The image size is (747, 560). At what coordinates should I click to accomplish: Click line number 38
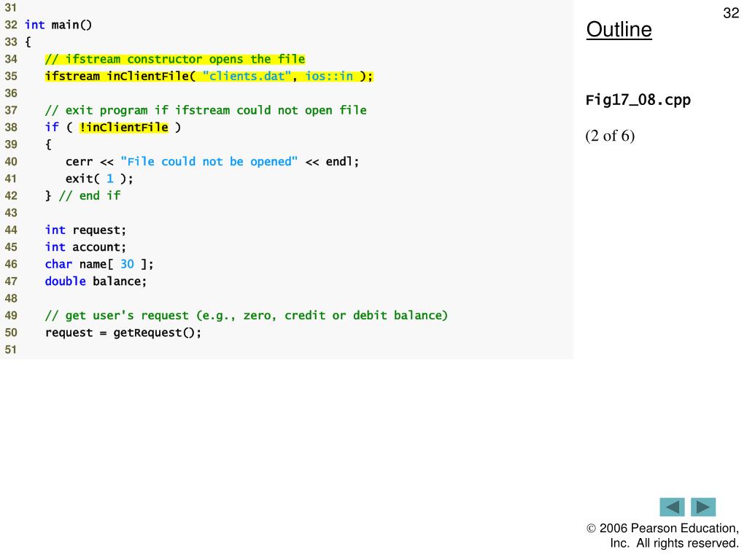tap(11, 128)
